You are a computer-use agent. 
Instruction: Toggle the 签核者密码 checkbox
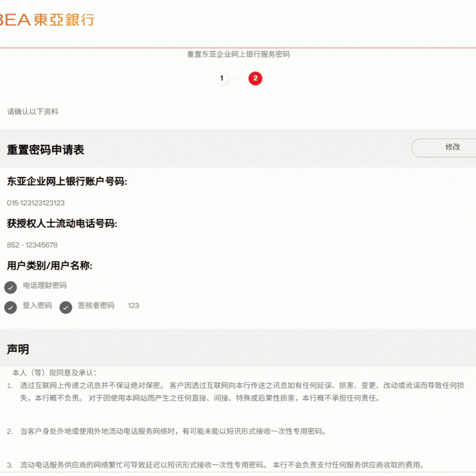(66, 307)
